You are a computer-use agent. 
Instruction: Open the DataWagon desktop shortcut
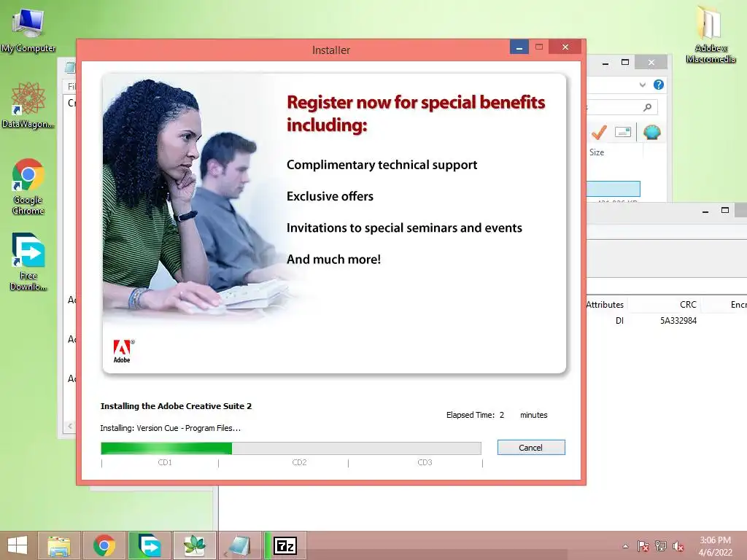(28, 105)
